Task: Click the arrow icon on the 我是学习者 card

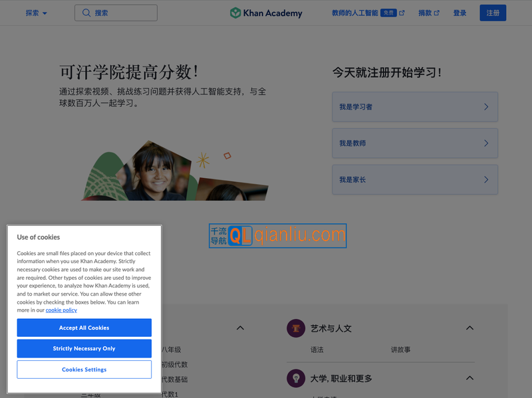Action: (486, 106)
